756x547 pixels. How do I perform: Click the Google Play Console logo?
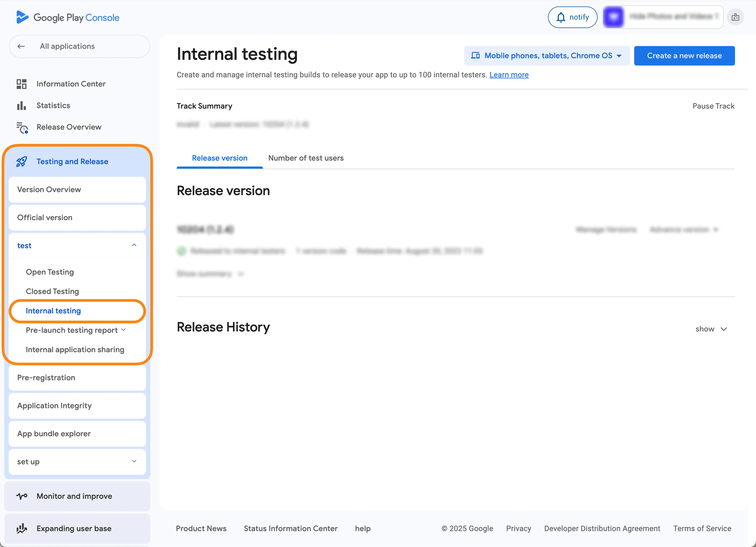tap(68, 17)
